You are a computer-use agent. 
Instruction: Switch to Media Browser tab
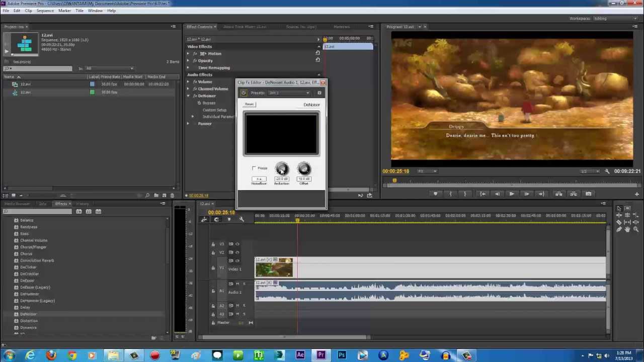17,204
